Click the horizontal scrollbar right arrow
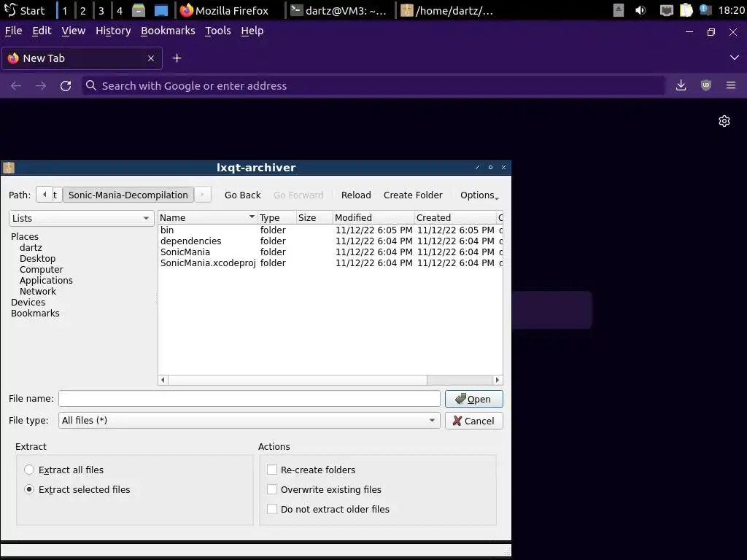 coord(498,380)
